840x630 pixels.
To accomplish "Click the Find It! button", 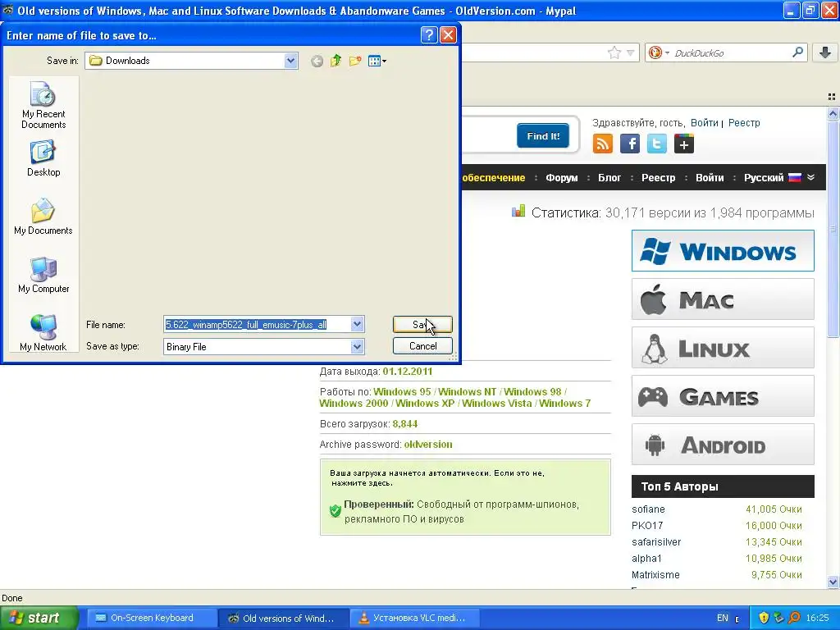I will (x=543, y=136).
